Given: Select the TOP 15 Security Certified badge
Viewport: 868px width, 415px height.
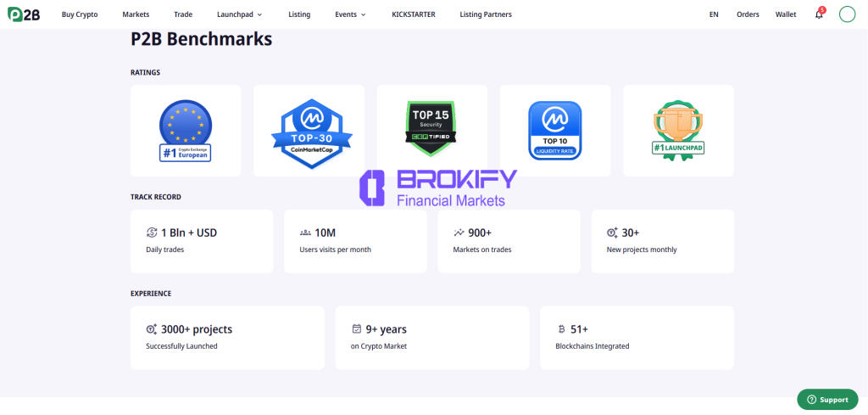Looking at the screenshot, I should pyautogui.click(x=431, y=131).
